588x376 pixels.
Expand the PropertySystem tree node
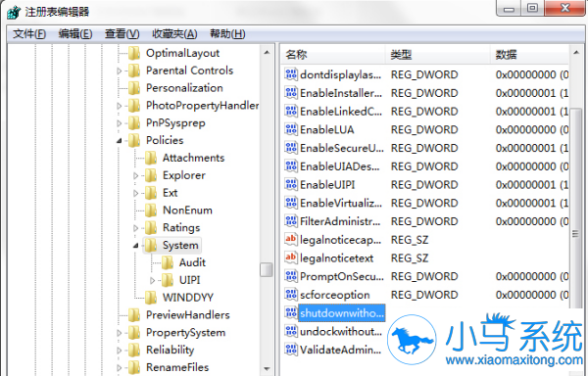tap(120, 333)
